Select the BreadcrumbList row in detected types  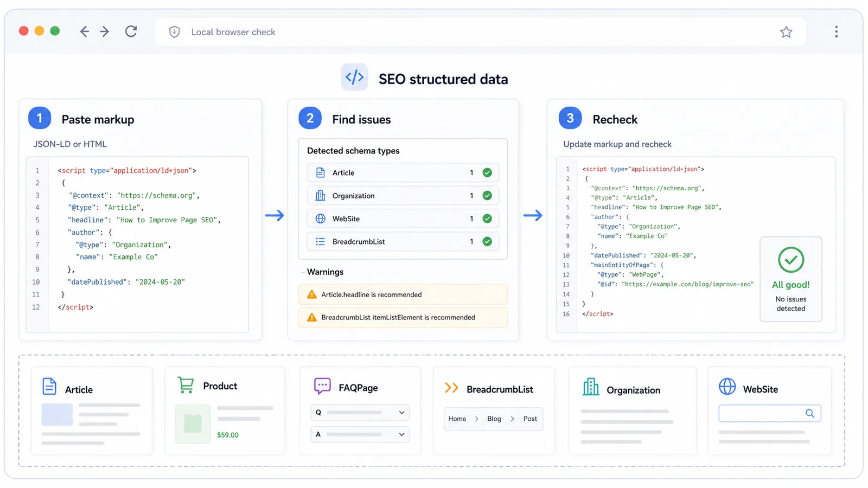(403, 242)
